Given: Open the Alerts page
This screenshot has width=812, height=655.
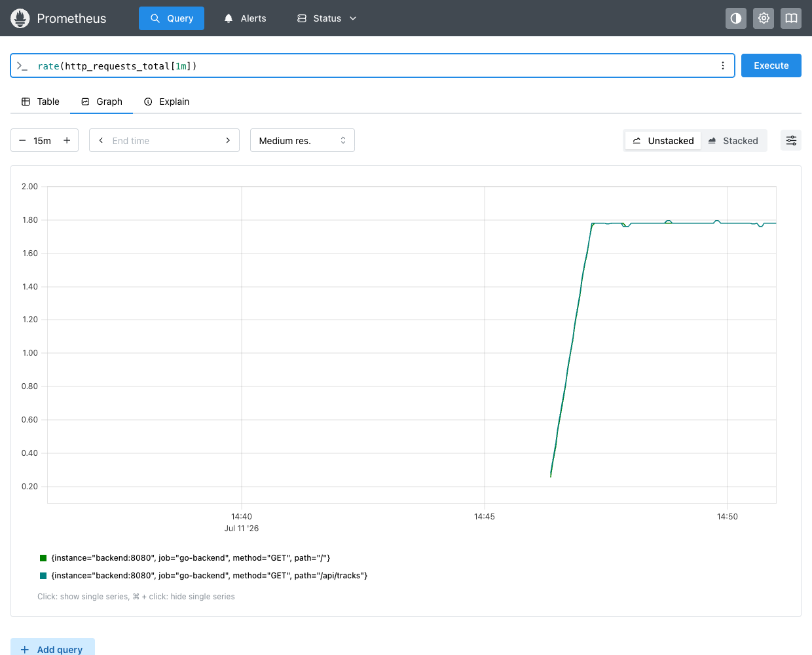Looking at the screenshot, I should pyautogui.click(x=246, y=18).
